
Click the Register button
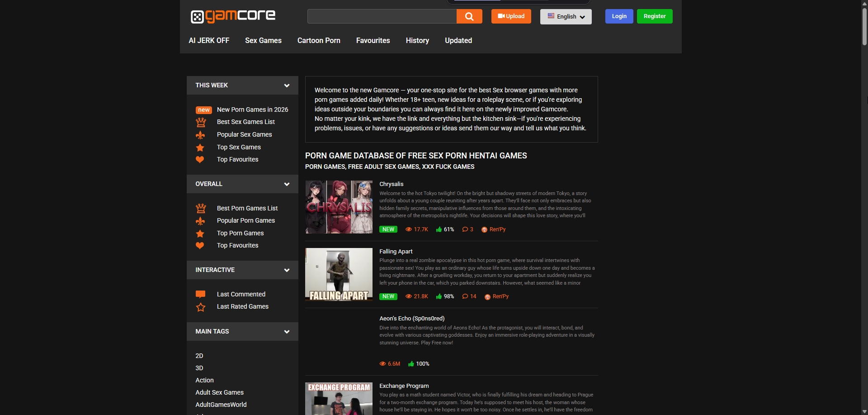654,16
